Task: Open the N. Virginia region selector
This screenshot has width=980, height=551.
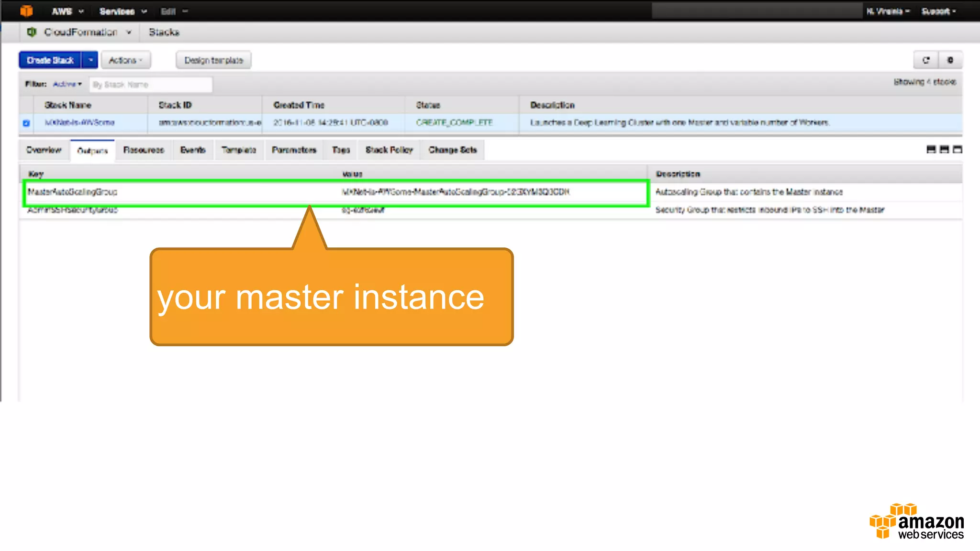Action: coord(888,11)
